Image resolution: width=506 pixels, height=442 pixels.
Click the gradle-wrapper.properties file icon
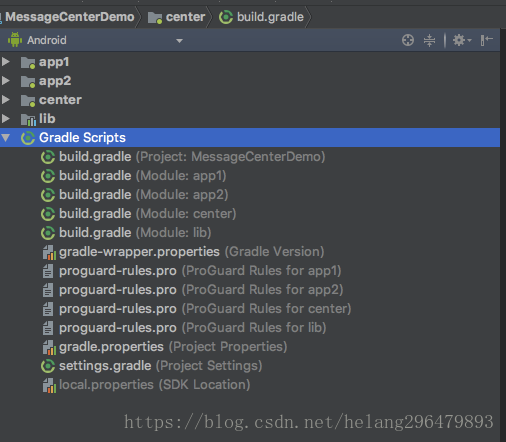(x=49, y=252)
